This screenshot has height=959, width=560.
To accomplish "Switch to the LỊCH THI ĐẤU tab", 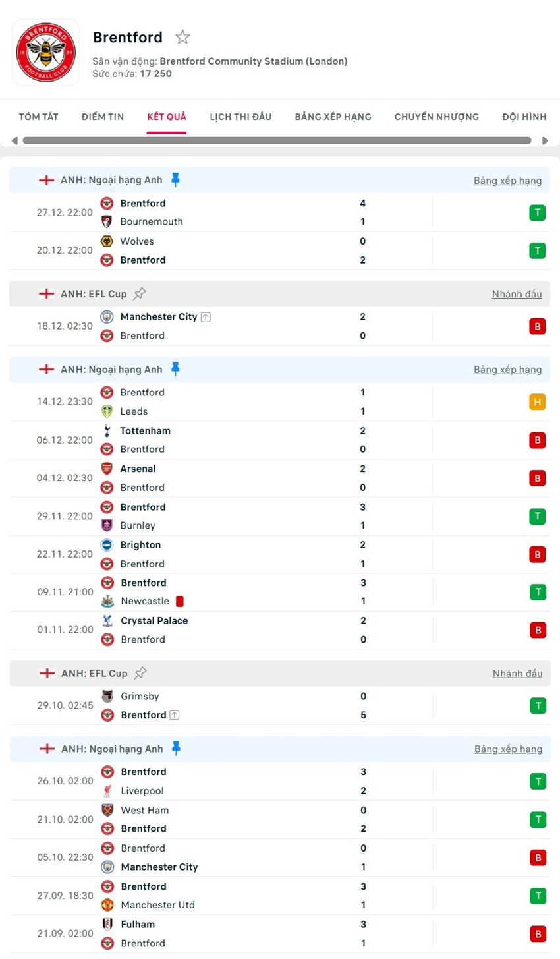I will [x=239, y=117].
